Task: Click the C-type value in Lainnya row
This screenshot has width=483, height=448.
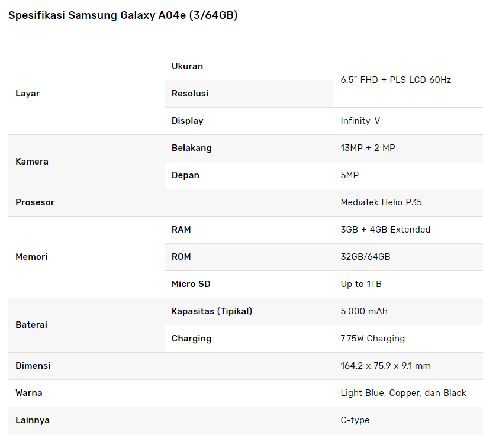Action: (x=355, y=420)
